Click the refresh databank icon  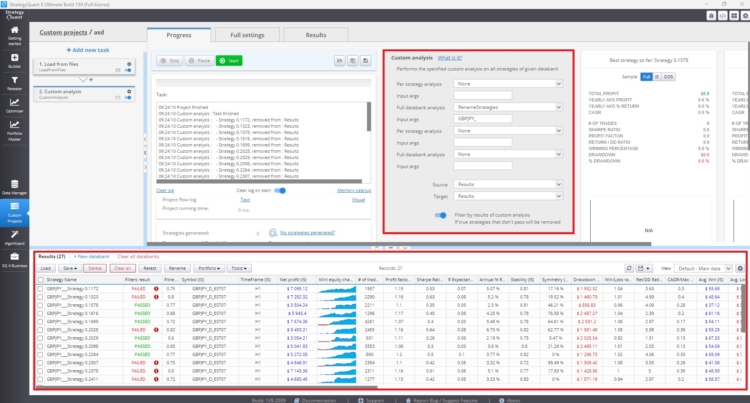coord(629,268)
